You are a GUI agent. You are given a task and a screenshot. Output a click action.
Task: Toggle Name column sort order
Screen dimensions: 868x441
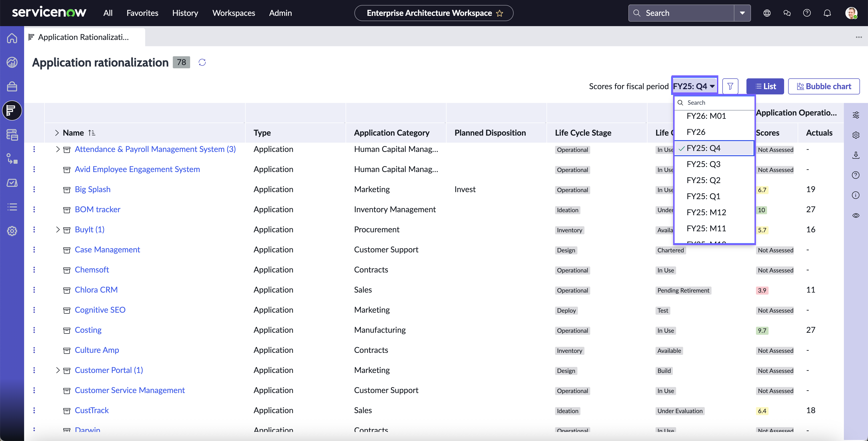(92, 133)
